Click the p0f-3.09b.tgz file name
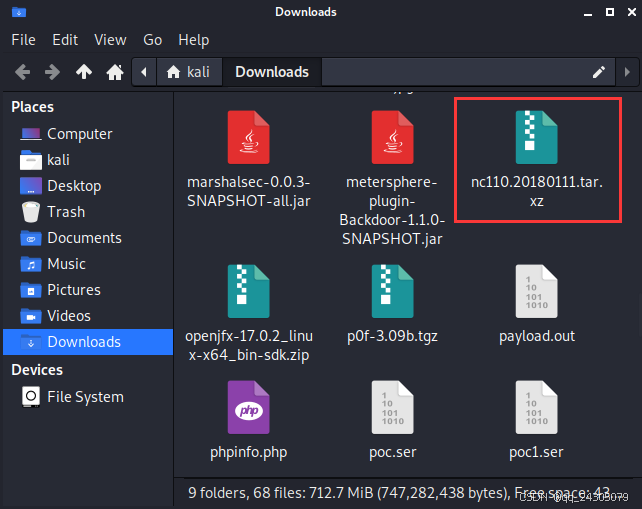 pyautogui.click(x=392, y=336)
